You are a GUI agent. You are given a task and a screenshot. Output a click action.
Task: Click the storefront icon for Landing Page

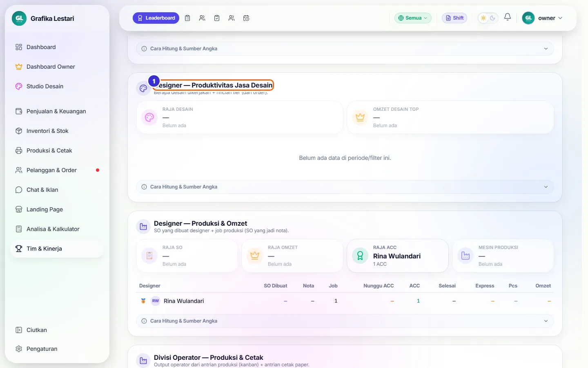[x=19, y=209]
